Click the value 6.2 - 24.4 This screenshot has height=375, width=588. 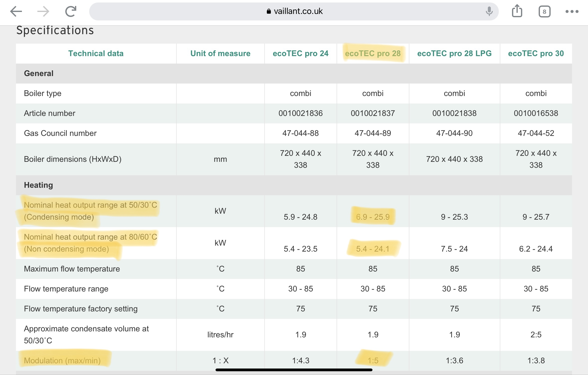pos(536,249)
